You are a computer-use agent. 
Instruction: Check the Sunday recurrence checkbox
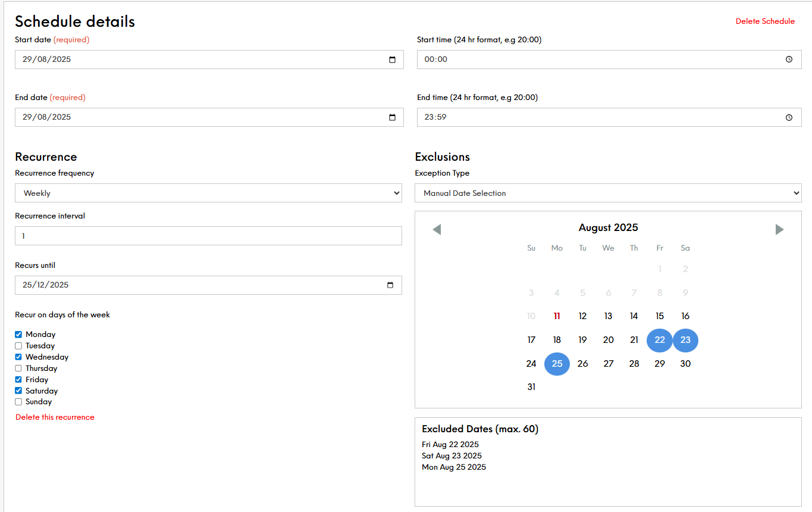[18, 402]
